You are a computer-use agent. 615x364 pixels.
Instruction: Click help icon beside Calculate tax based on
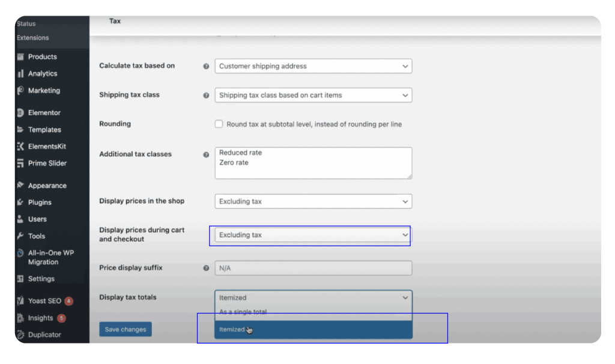point(206,66)
